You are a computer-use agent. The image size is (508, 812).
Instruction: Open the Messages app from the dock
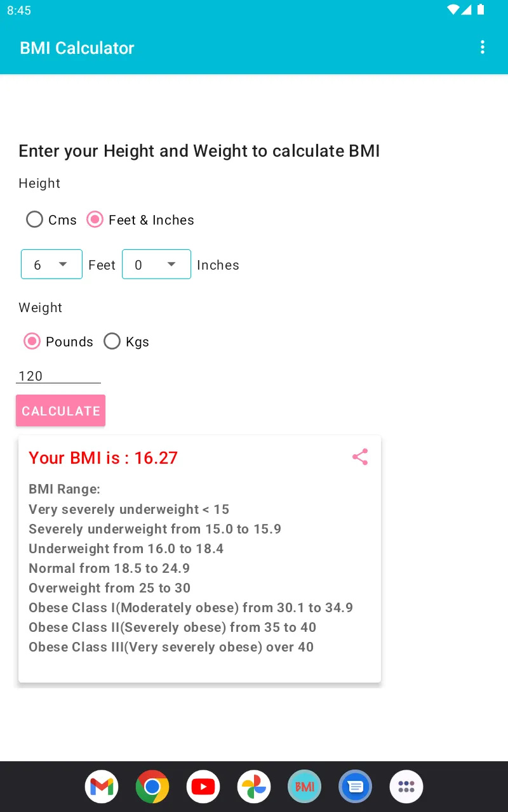pos(355,787)
